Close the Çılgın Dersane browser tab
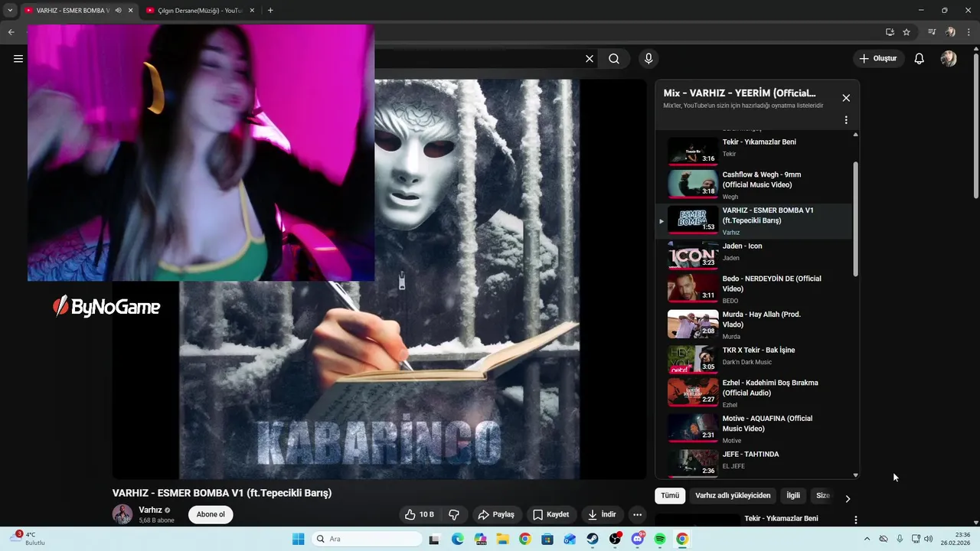Viewport: 980px width, 551px height. [x=252, y=11]
